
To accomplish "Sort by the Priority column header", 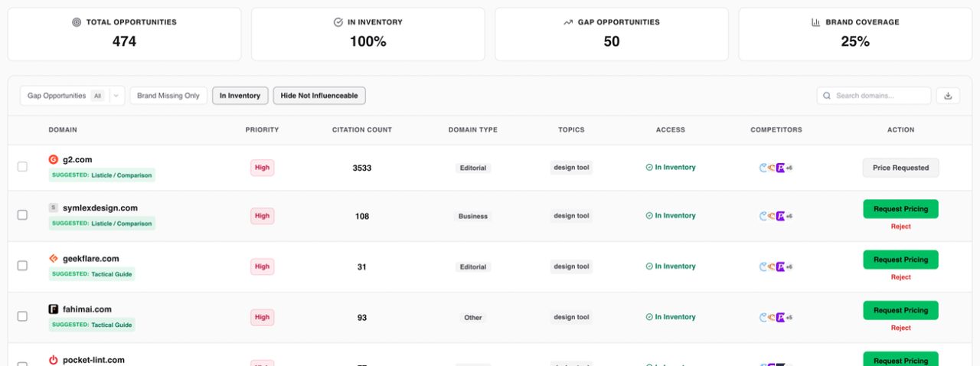I will coord(262,129).
